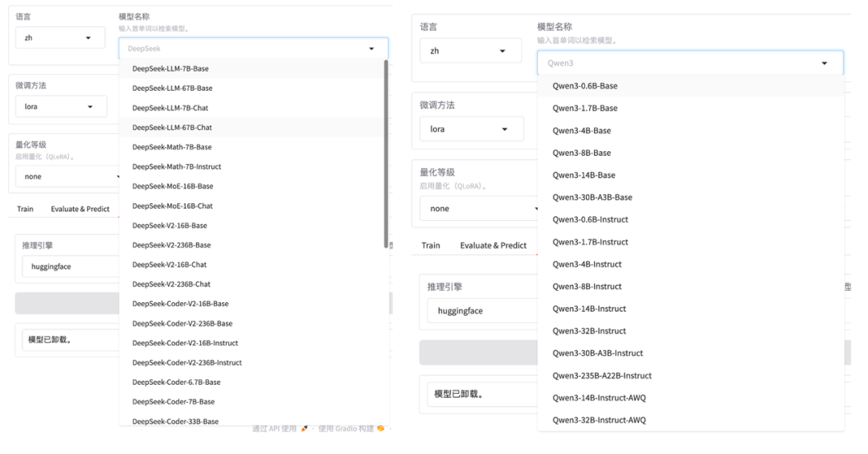Viewport: 868px width, 454px height.
Task: Select DeepSeek-V2-236B-Chat
Action: (x=252, y=284)
